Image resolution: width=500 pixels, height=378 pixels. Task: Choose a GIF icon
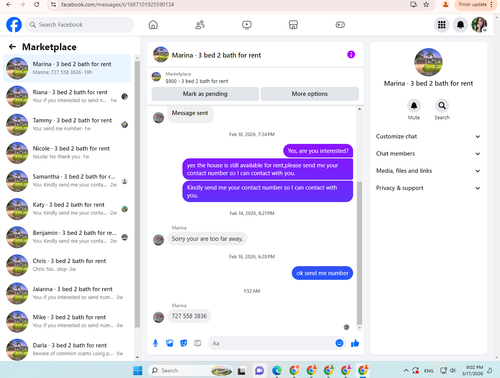pos(198,343)
